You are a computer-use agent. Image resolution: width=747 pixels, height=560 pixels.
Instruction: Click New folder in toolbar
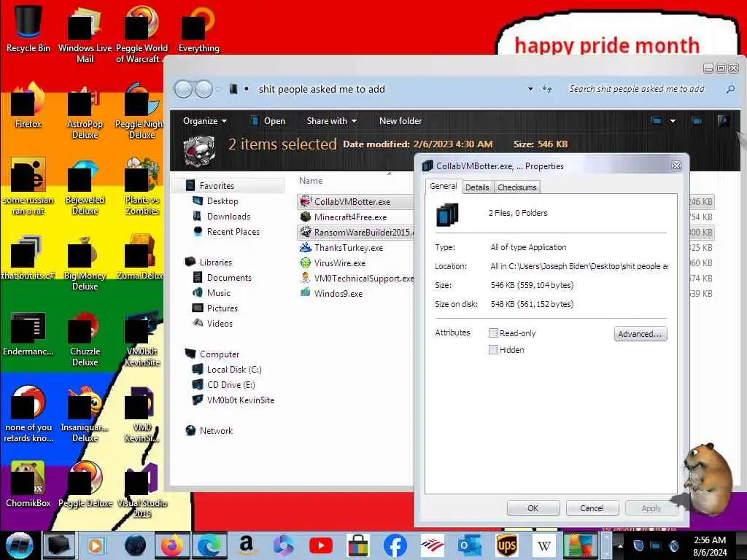point(400,121)
